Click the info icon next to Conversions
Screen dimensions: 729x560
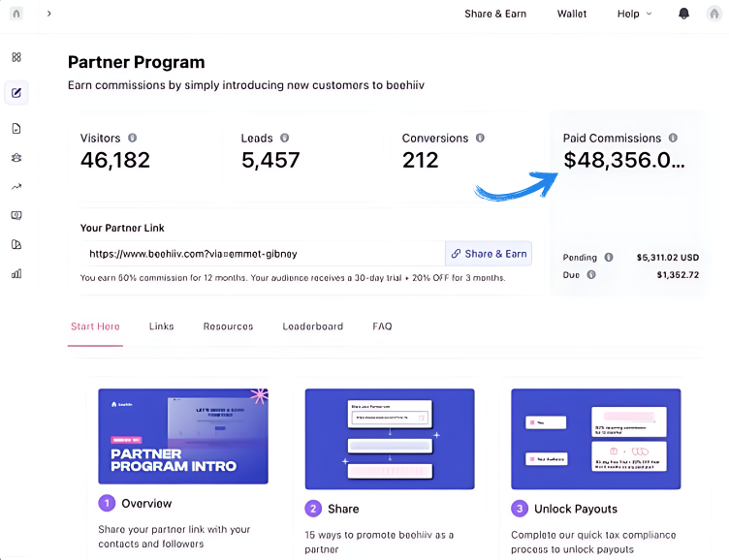(x=480, y=138)
